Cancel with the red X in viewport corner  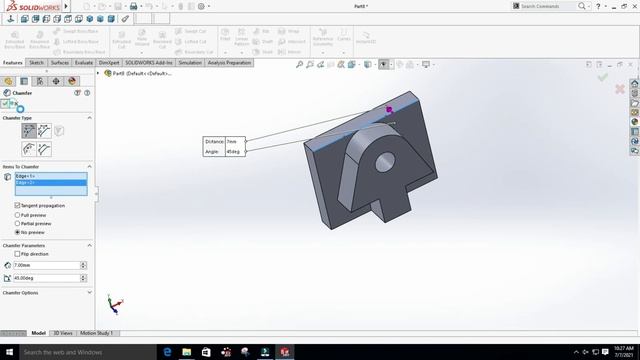pyautogui.click(x=620, y=89)
